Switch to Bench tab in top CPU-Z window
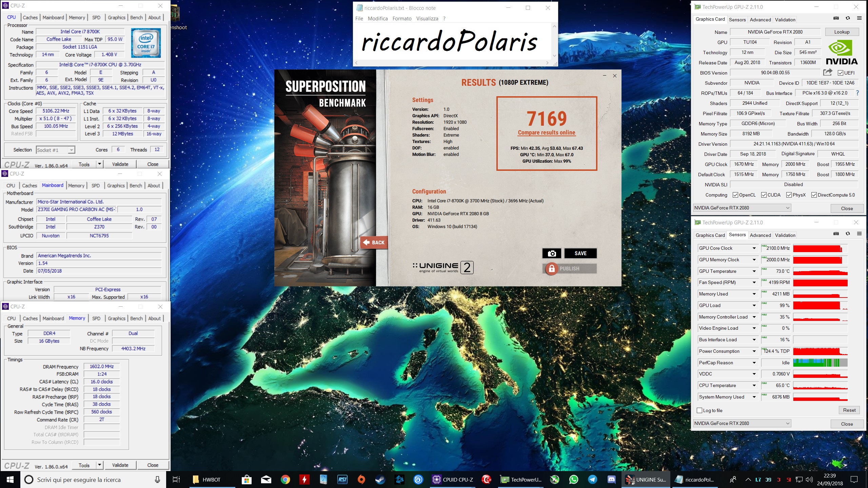 (136, 17)
